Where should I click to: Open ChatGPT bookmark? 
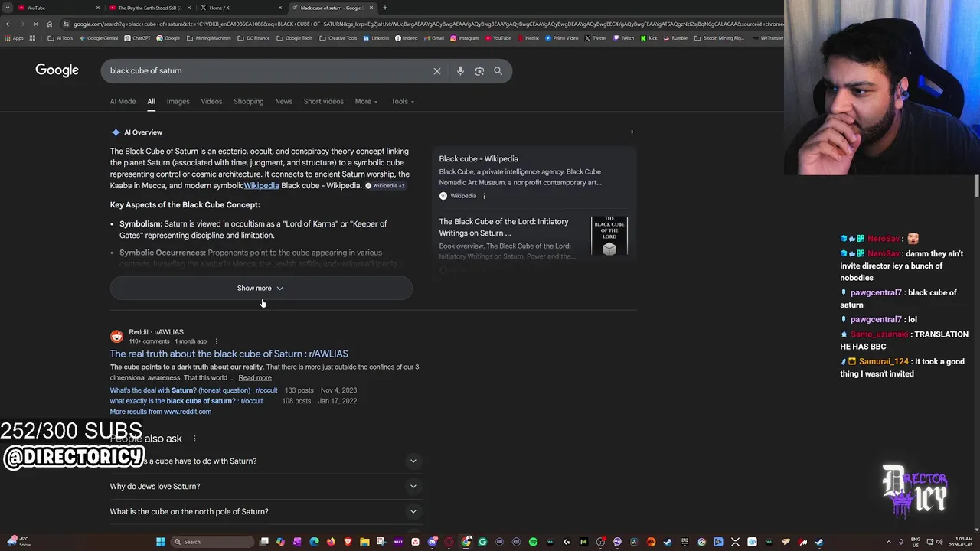point(138,38)
